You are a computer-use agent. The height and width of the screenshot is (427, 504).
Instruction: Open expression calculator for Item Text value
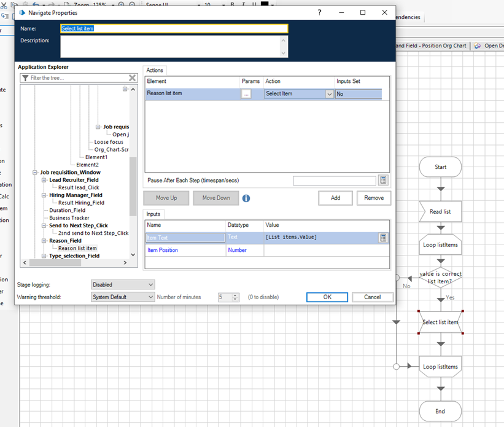coord(383,238)
